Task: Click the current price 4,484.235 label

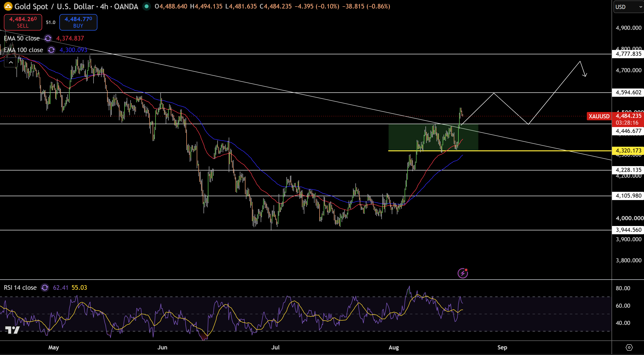Action: pyautogui.click(x=628, y=116)
